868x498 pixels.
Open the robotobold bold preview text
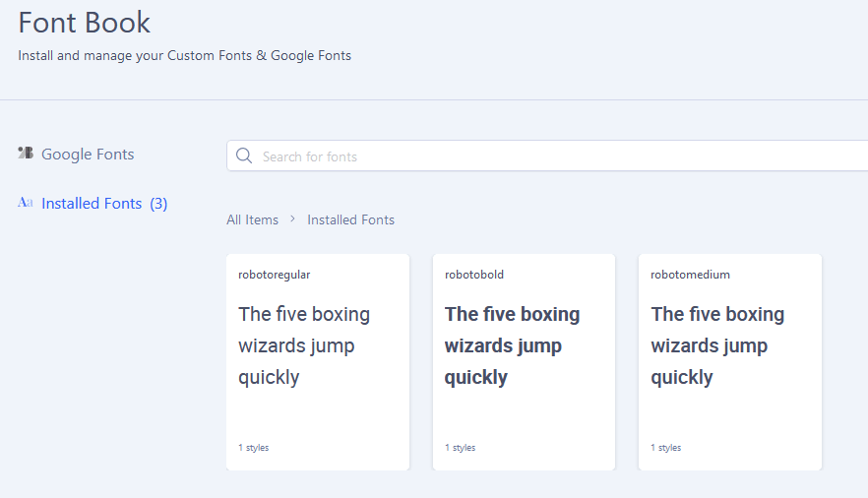click(512, 345)
